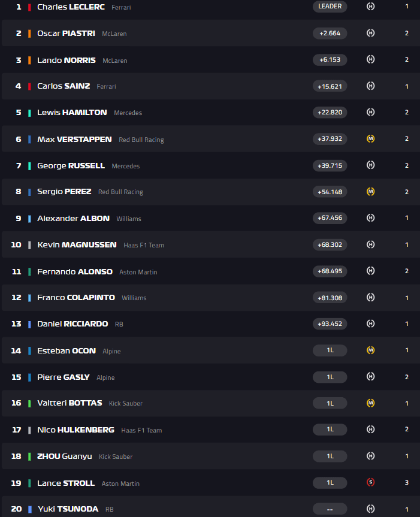
Task: Click the Haas F1 Team label for Magnussen
Action: pos(143,245)
